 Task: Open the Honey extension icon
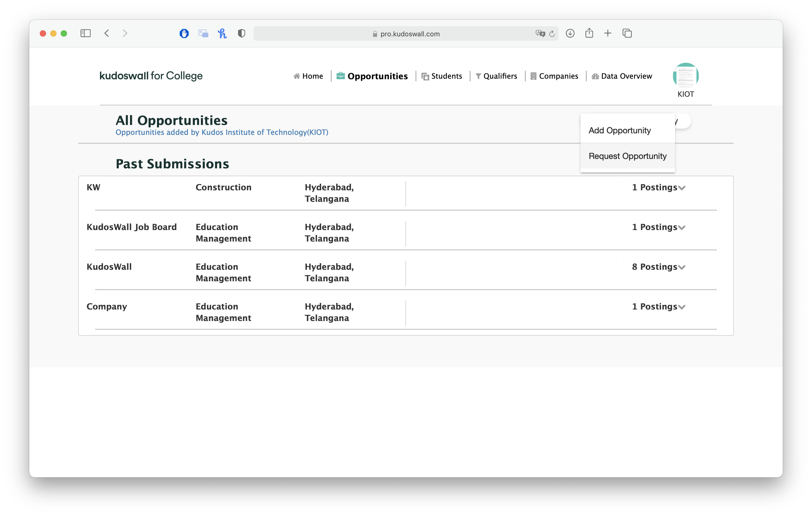[222, 33]
